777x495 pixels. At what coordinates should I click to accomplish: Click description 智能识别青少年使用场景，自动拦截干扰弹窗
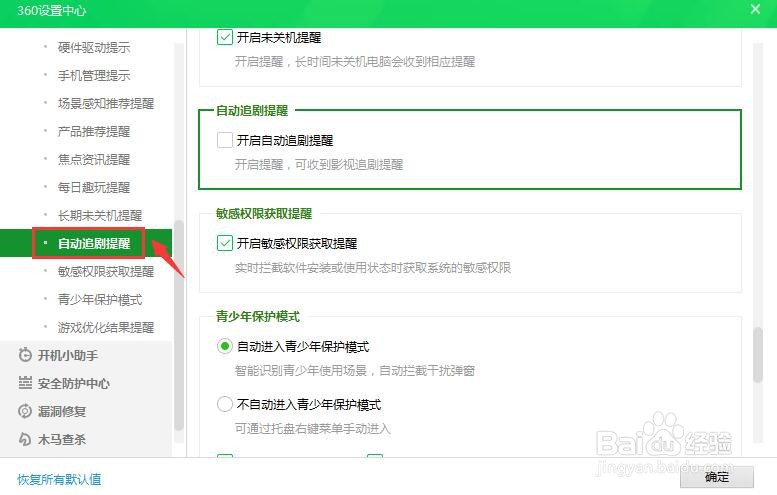click(x=355, y=371)
